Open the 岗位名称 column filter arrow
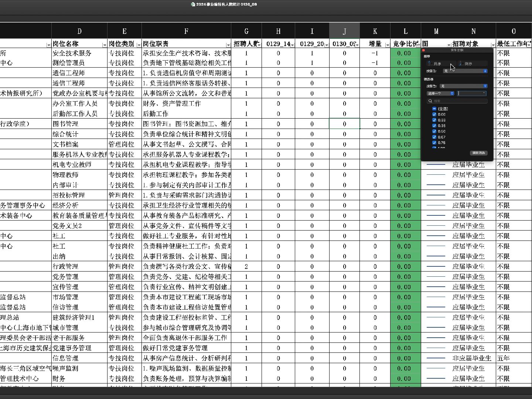 click(105, 45)
